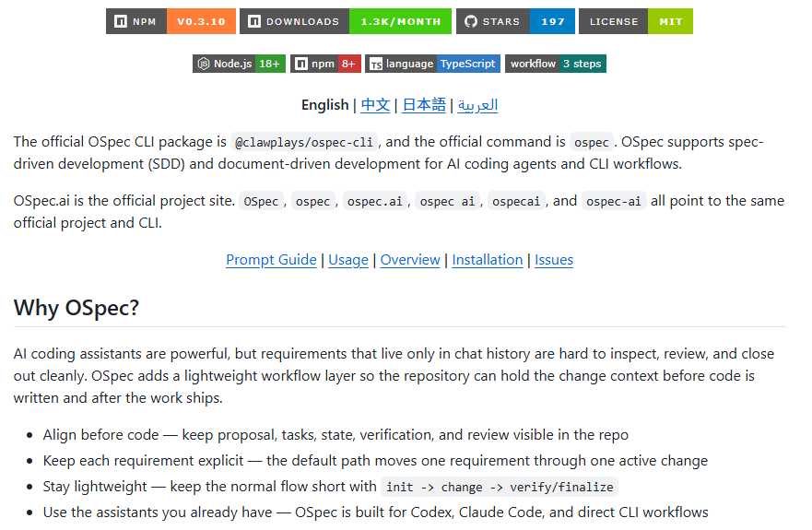Select the TypeScript language badge
Viewport: 812px width, 530px height.
point(432,64)
